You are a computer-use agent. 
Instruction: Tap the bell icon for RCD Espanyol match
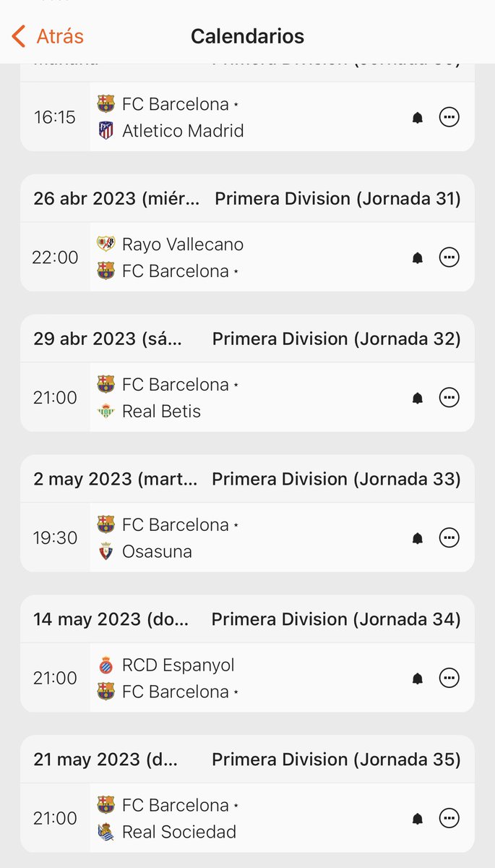(x=418, y=678)
